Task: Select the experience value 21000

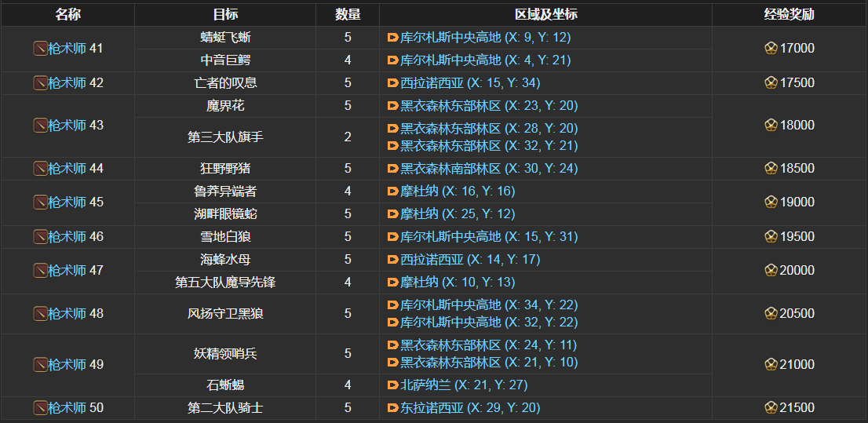Action: tap(797, 365)
